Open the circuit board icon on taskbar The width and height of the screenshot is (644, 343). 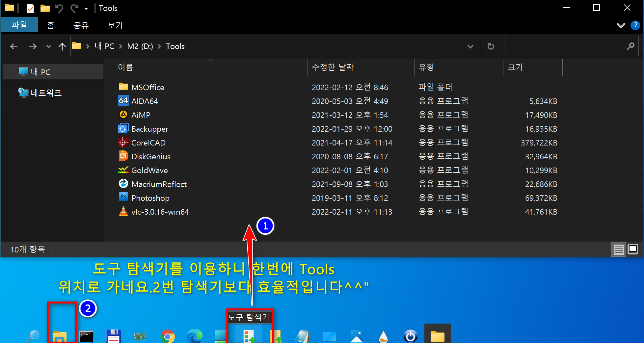pyautogui.click(x=140, y=336)
